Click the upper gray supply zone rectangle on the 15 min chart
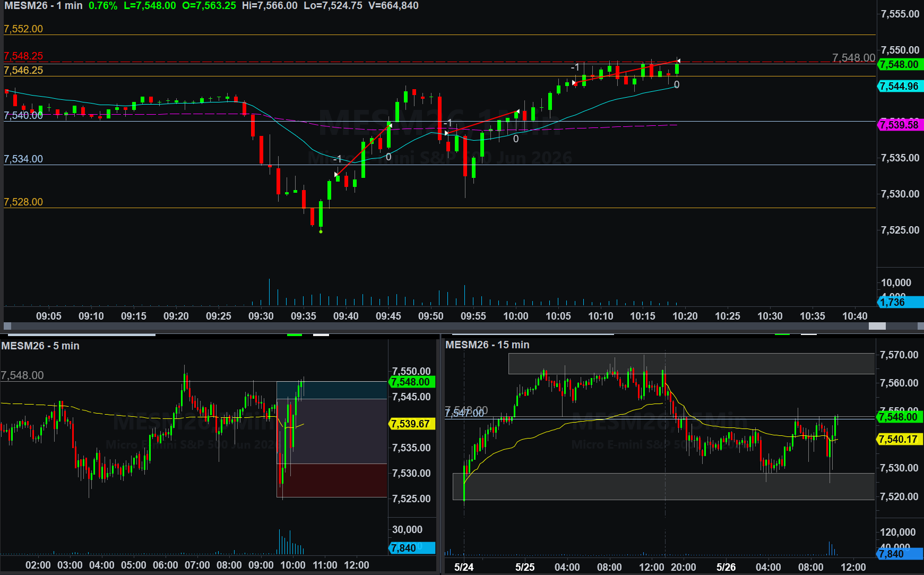This screenshot has width=924, height=575. pyautogui.click(x=692, y=364)
